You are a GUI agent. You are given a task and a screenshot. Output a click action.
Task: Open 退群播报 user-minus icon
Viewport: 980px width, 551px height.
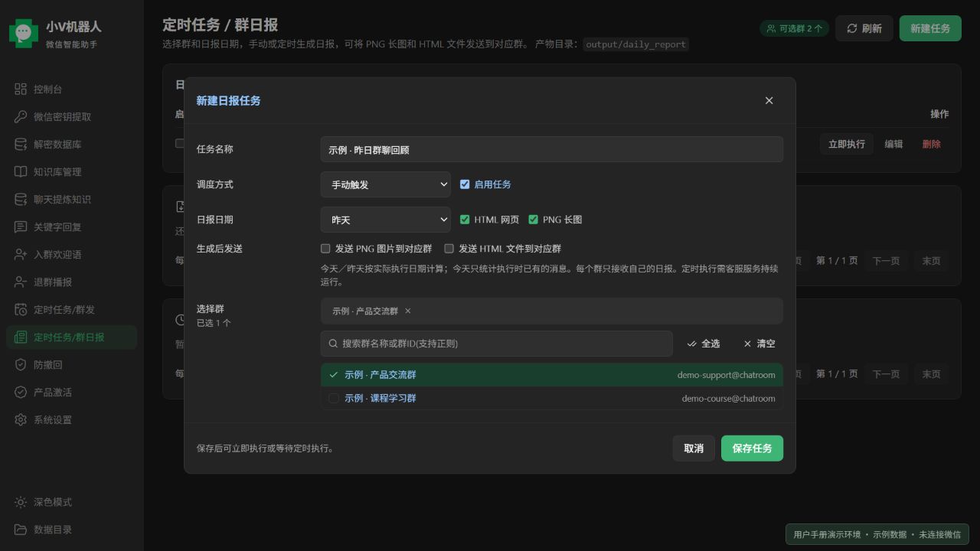tap(21, 282)
